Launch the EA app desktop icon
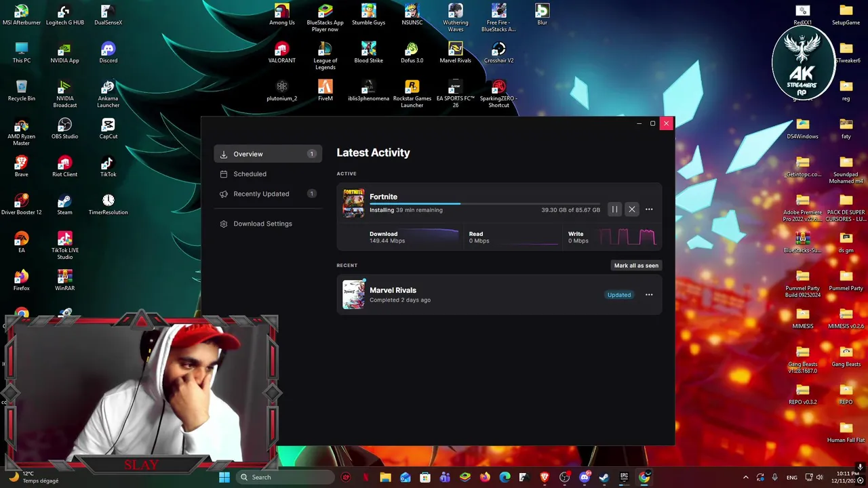Image resolution: width=868 pixels, height=488 pixels. [x=22, y=243]
